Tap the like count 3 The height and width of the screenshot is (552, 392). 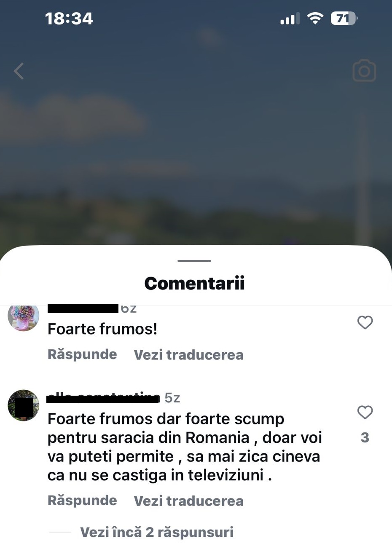[x=365, y=437]
